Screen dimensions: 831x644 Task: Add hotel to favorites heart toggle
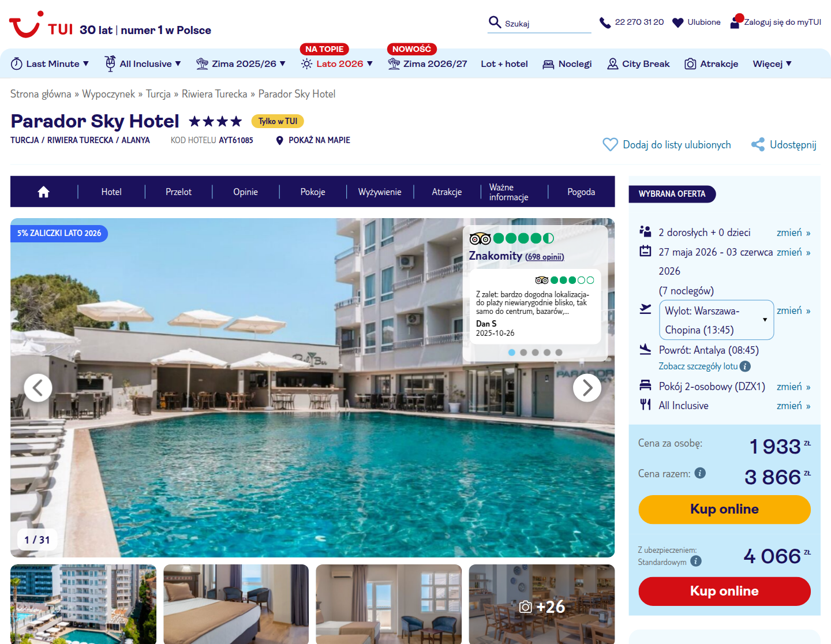click(x=610, y=145)
